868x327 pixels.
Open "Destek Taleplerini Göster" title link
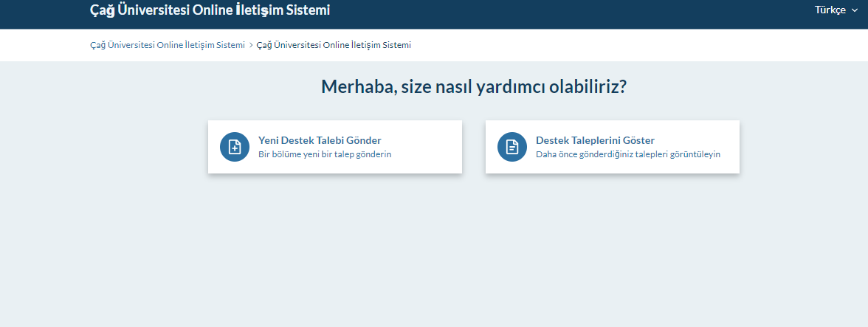[595, 140]
